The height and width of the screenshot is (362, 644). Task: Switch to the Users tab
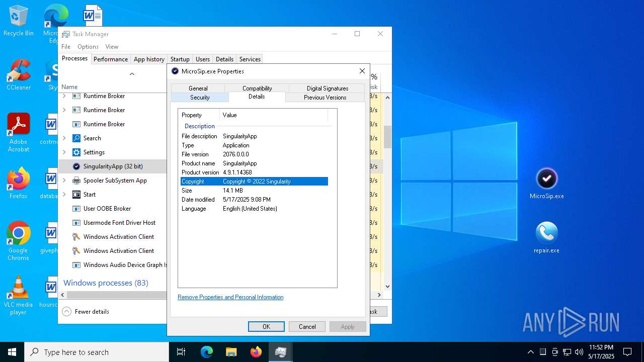pos(203,59)
